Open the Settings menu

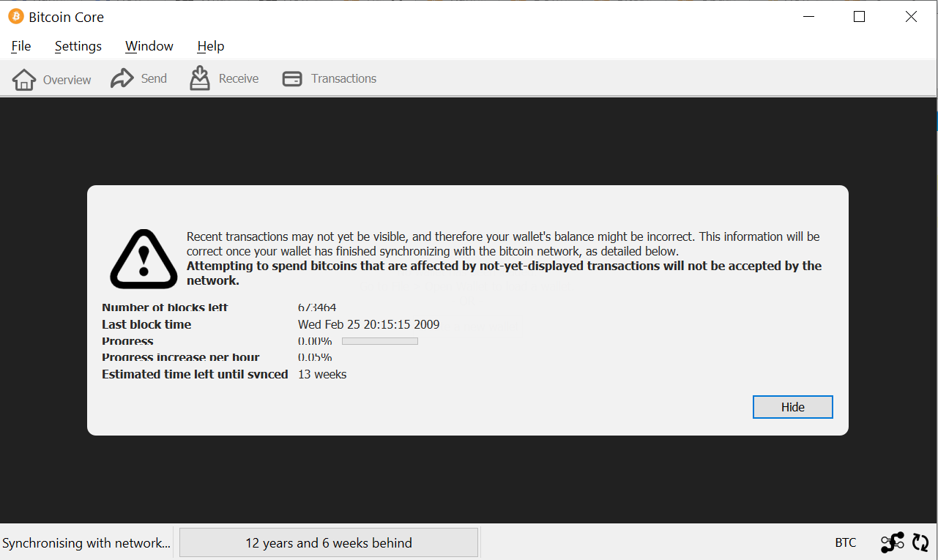(78, 46)
